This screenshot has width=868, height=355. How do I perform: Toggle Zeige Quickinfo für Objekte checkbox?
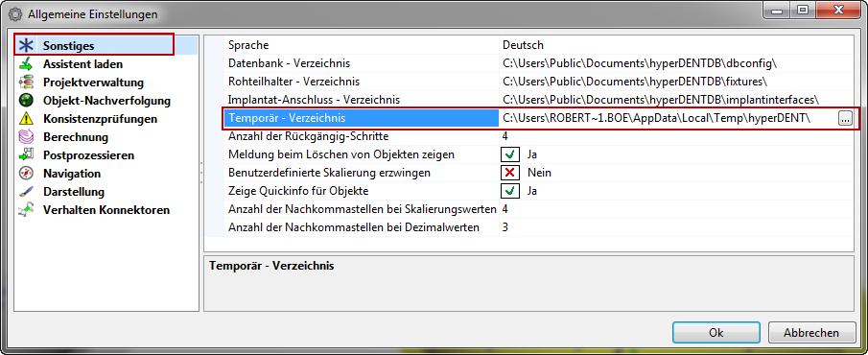point(510,191)
